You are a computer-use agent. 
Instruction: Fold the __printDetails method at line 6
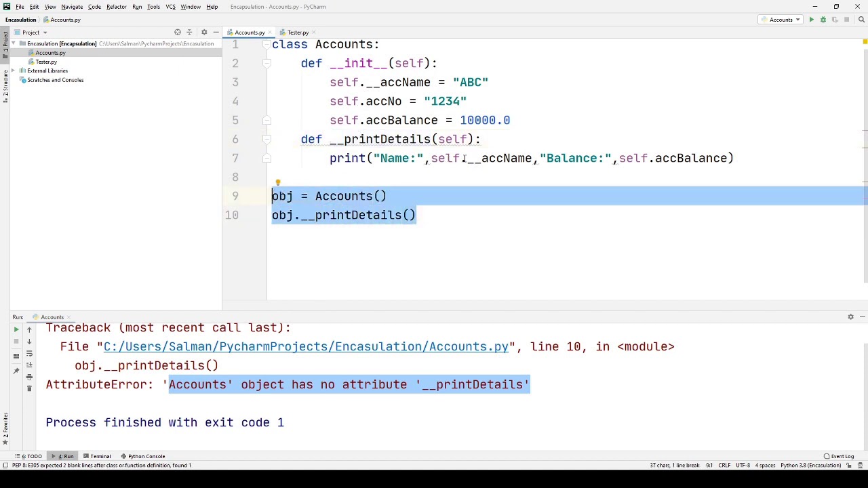pos(267,139)
